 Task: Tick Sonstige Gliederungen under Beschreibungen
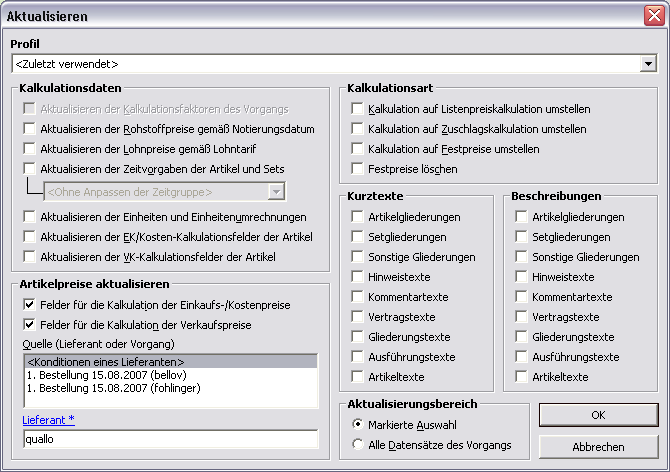tap(521, 257)
